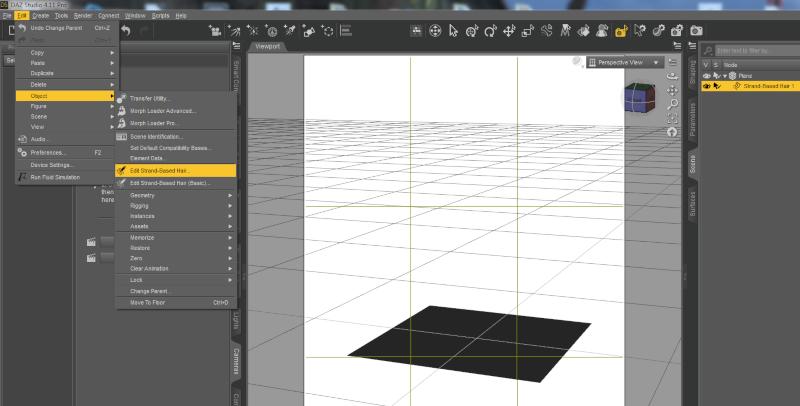Open the Parameters side tab
The height and width of the screenshot is (406, 800).
(692, 119)
